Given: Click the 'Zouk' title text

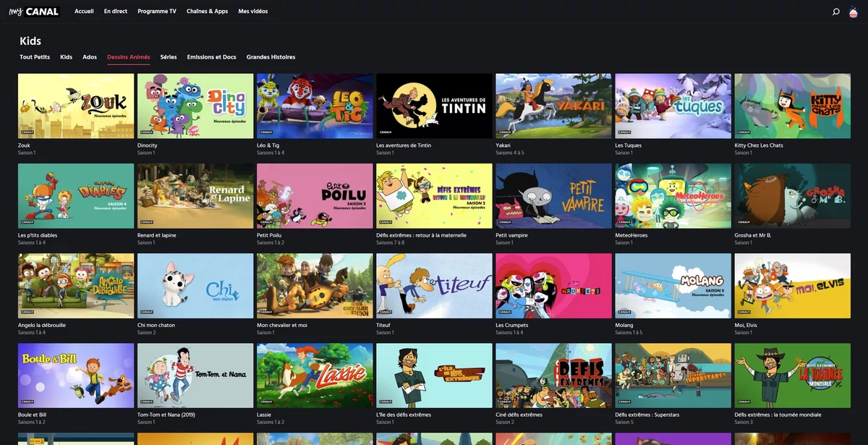Looking at the screenshot, I should click(25, 145).
